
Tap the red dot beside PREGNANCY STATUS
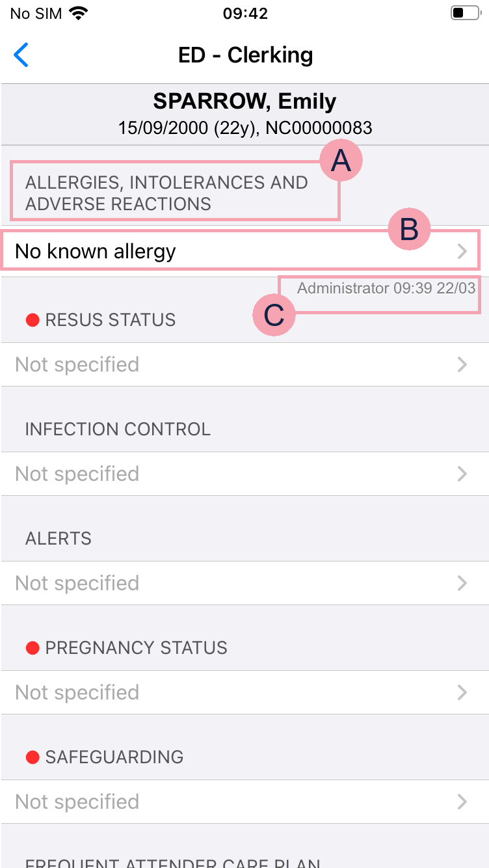click(33, 648)
